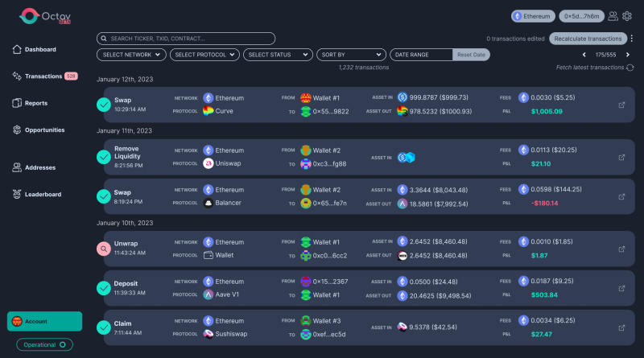Open the Select Protocol dropdown
The image size is (644, 358).
pos(207,55)
